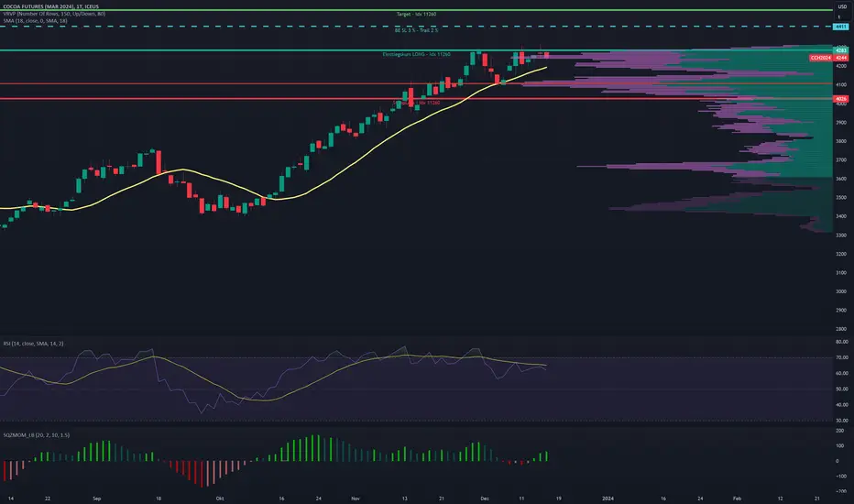Select the SQZMOM_LB indicator legend

37,435
